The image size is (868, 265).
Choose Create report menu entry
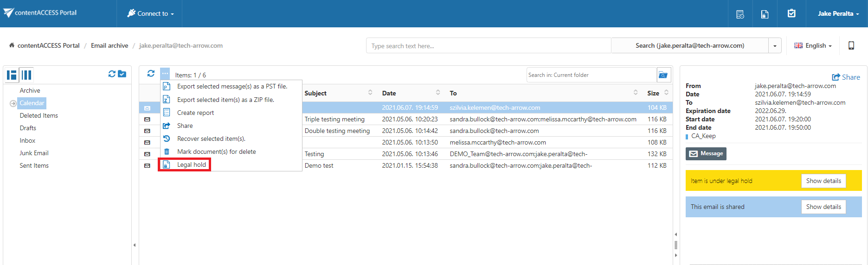(195, 113)
